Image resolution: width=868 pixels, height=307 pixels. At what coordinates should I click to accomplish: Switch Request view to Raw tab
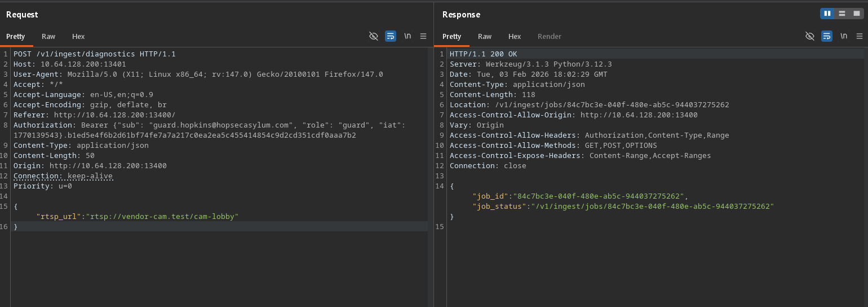(48, 36)
